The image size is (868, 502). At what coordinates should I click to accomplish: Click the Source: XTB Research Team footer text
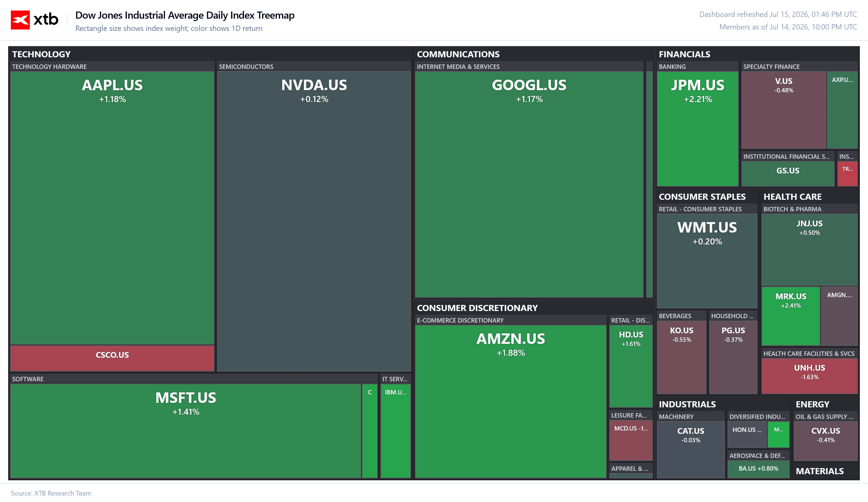[x=51, y=493]
